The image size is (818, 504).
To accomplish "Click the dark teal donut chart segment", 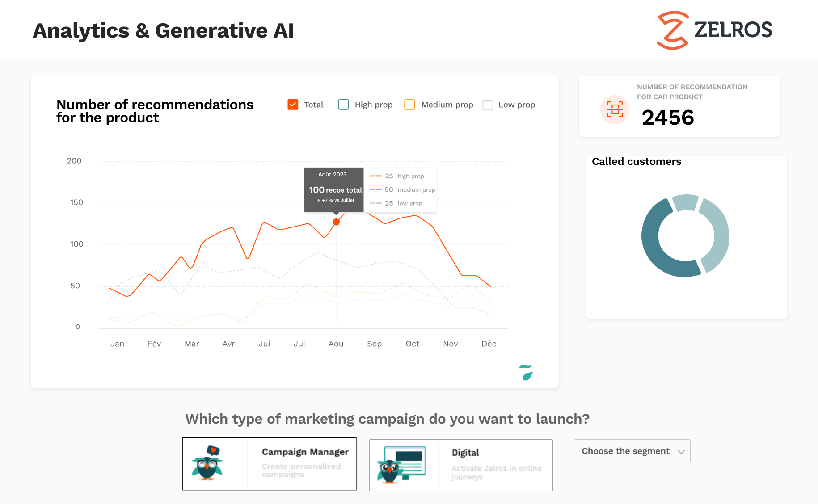I will click(x=657, y=250).
